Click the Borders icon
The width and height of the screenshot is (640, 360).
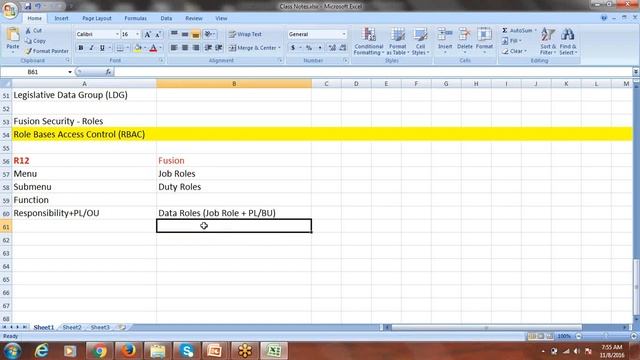120,48
